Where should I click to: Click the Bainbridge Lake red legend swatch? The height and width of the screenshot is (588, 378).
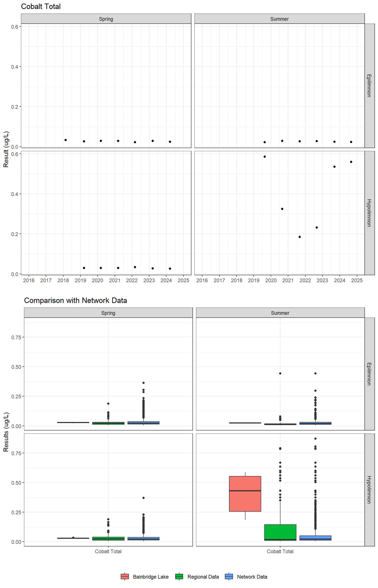pyautogui.click(x=125, y=576)
